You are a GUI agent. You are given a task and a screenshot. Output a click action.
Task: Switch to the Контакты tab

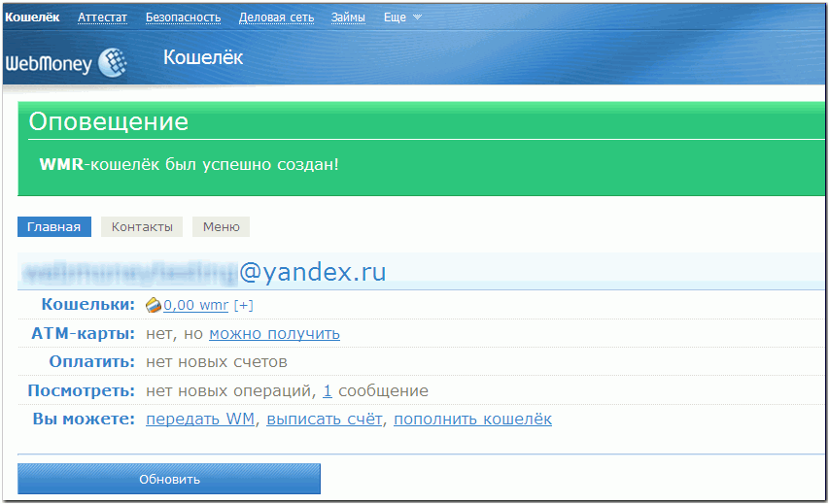click(x=142, y=226)
